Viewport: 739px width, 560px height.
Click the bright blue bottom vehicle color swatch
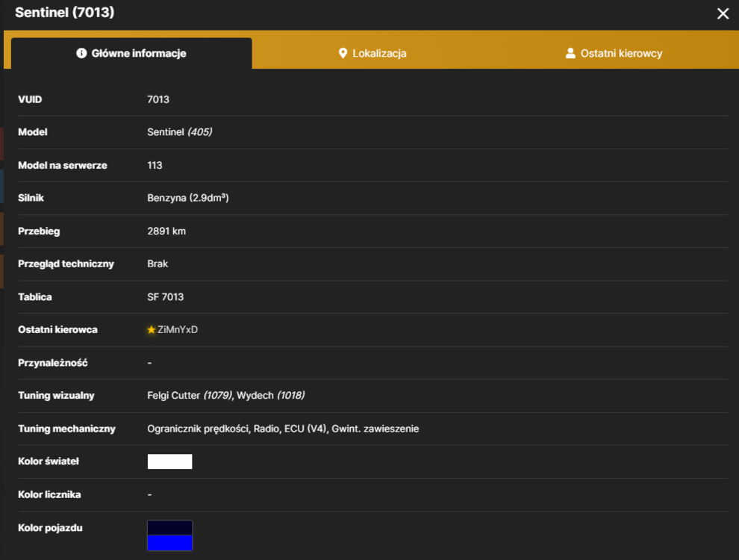tap(169, 543)
